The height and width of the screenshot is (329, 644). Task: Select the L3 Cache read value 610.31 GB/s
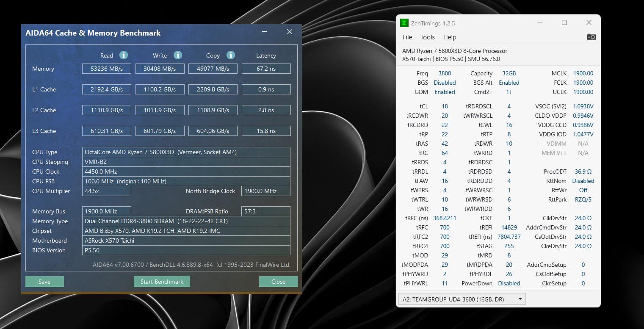point(107,131)
